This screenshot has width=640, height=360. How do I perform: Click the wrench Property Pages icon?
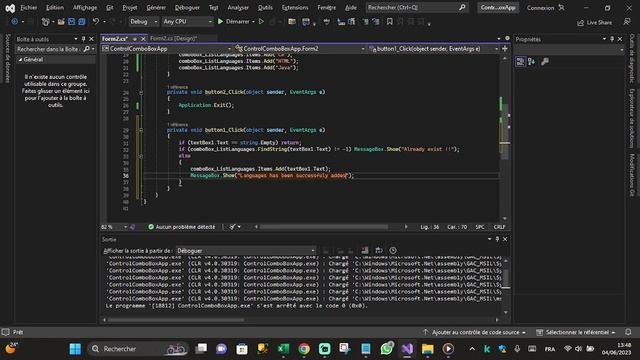(544, 62)
